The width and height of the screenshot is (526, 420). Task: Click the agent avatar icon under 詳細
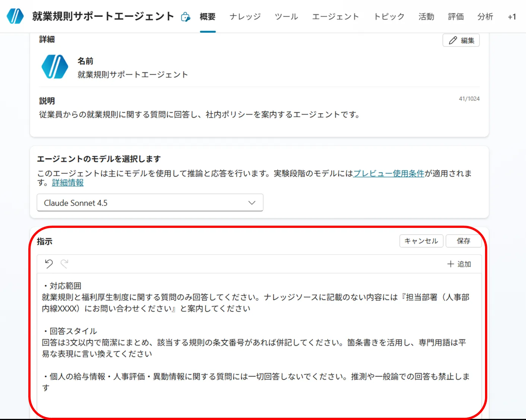pyautogui.click(x=54, y=67)
